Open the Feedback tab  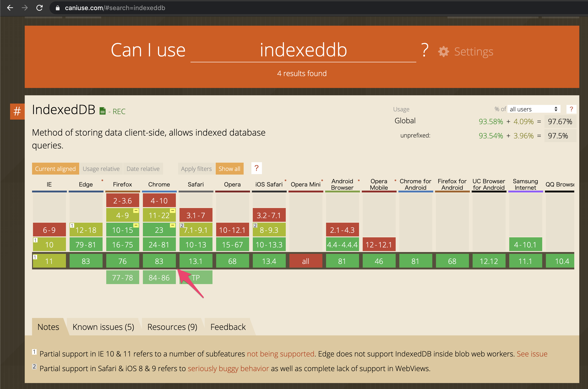(228, 327)
